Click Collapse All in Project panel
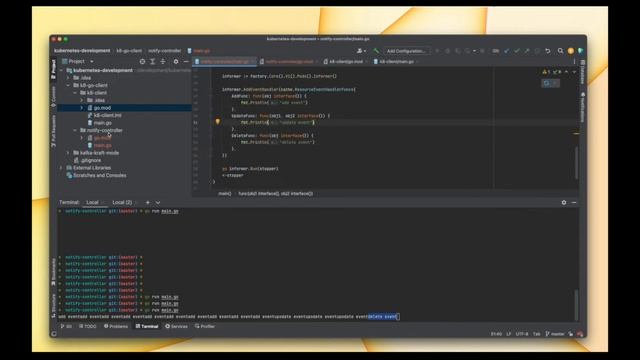The image size is (640, 360). pyautogui.click(x=162, y=61)
